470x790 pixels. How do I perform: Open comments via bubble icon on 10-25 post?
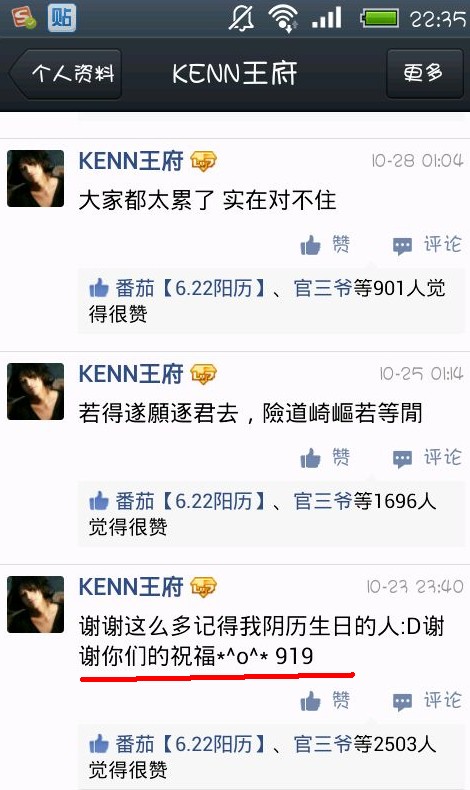pos(402,459)
